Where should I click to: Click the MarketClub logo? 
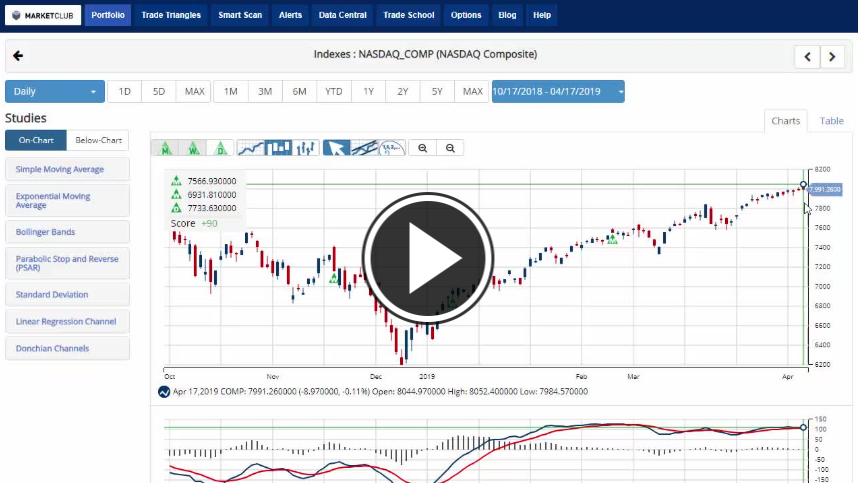pos(43,15)
